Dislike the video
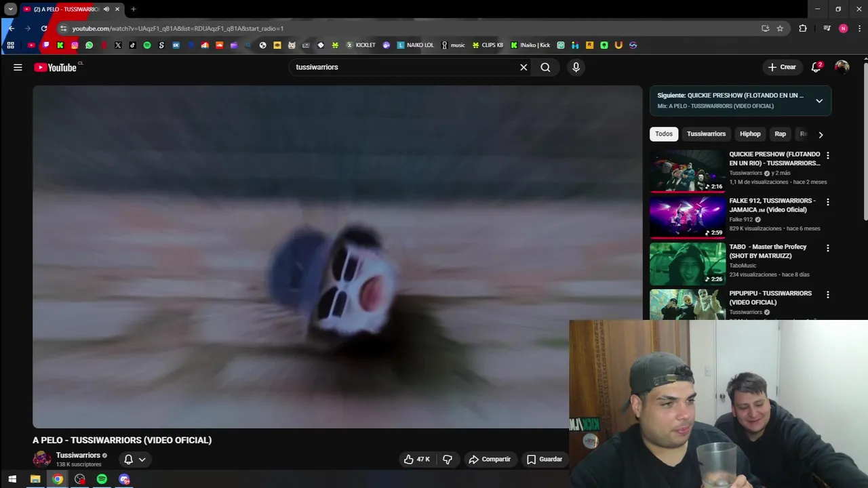The image size is (868, 488). click(448, 460)
